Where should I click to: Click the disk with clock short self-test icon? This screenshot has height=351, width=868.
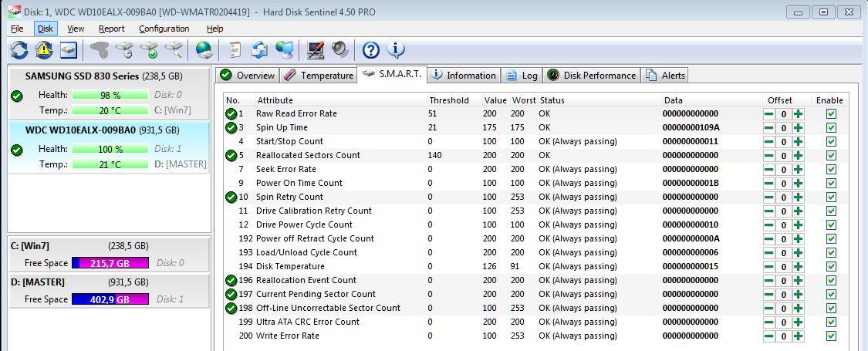pos(124,50)
